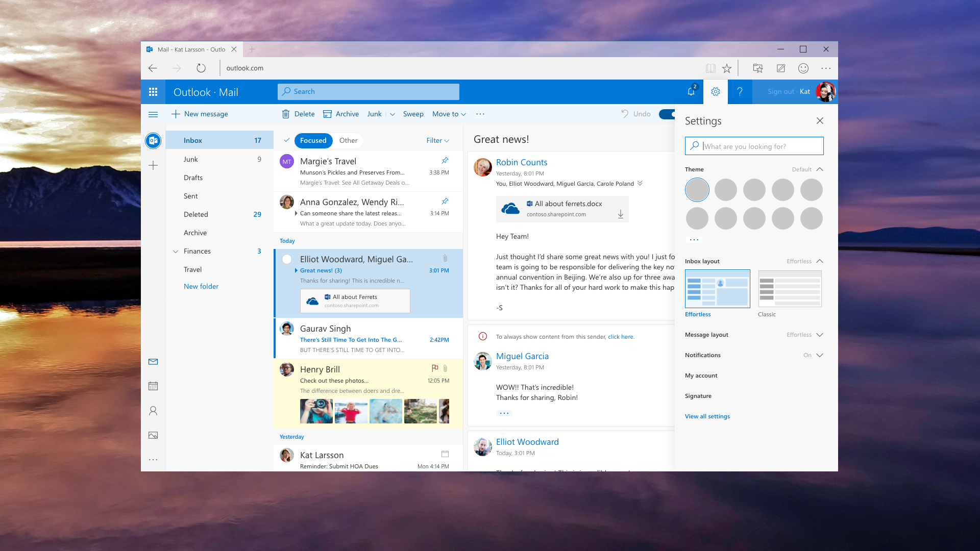Click the pin icon on Margie's Travel
The image size is (980, 551).
pos(445,160)
